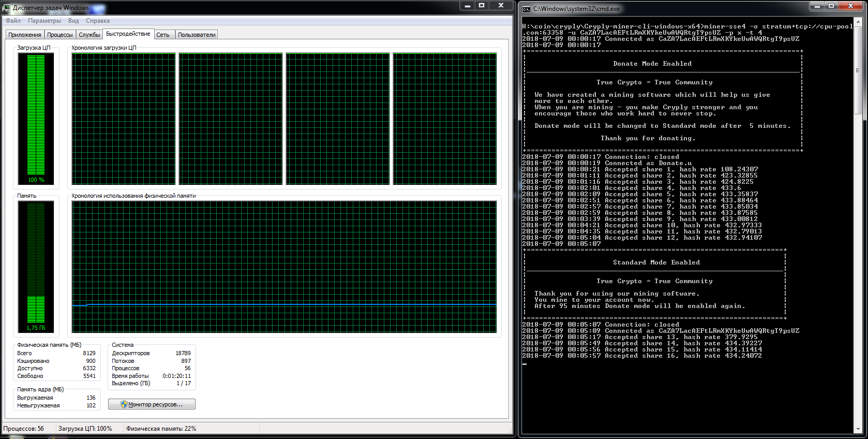Viewport: 868px width, 439px height.
Task: Click the CPU load 100 % gauge
Action: 36,119
